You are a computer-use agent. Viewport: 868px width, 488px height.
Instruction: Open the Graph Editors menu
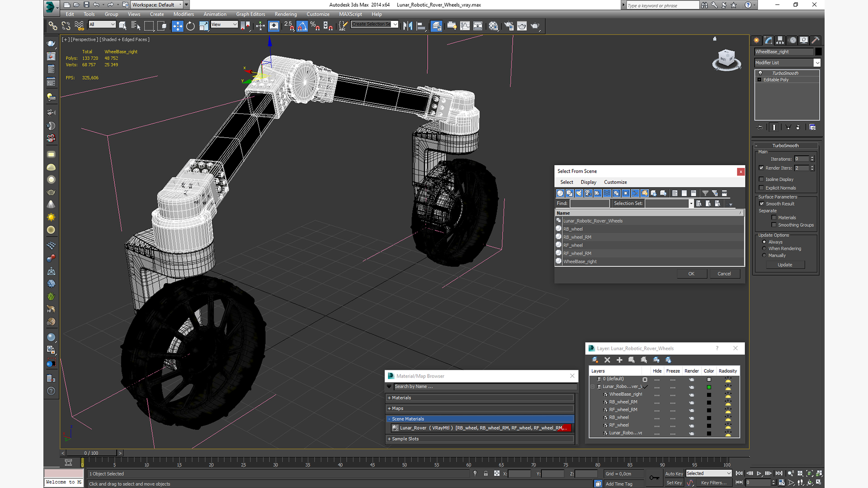[x=250, y=14]
